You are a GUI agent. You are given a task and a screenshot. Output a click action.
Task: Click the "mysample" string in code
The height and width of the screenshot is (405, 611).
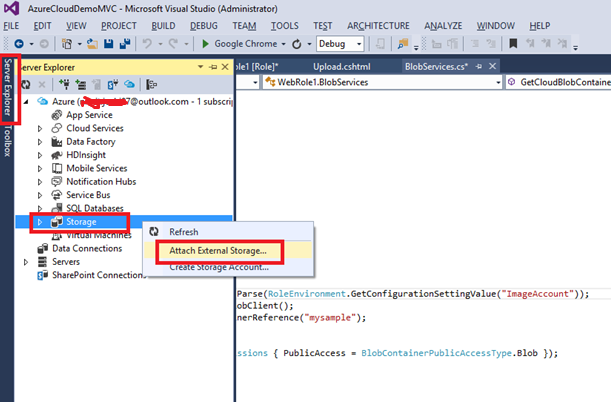(x=330, y=318)
